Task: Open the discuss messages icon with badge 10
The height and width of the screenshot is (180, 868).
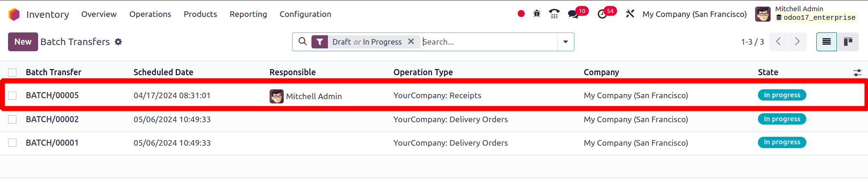Action: pos(573,14)
